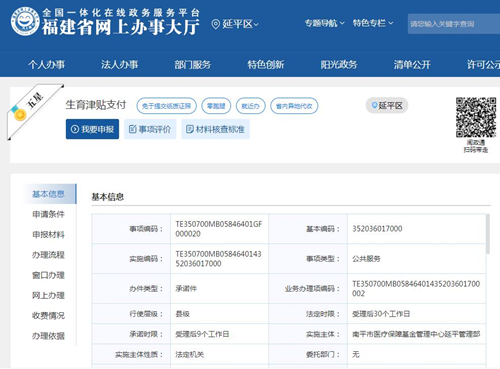
Task: Click the location pin icon beside 延平区 in header
Action: point(216,24)
